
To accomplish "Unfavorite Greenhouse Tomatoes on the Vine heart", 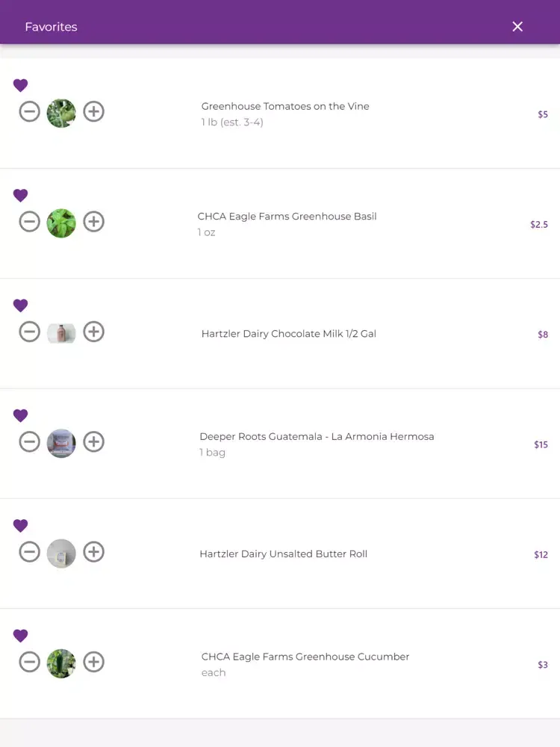I will tap(20, 85).
